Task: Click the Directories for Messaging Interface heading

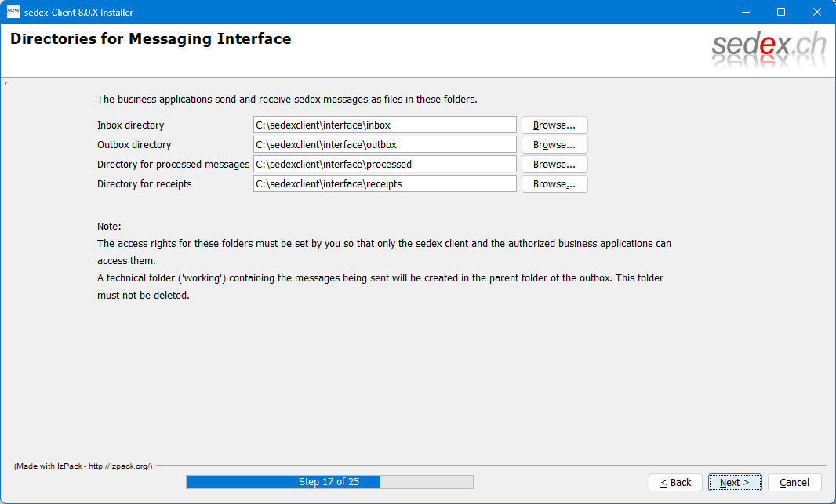Action: pos(151,39)
